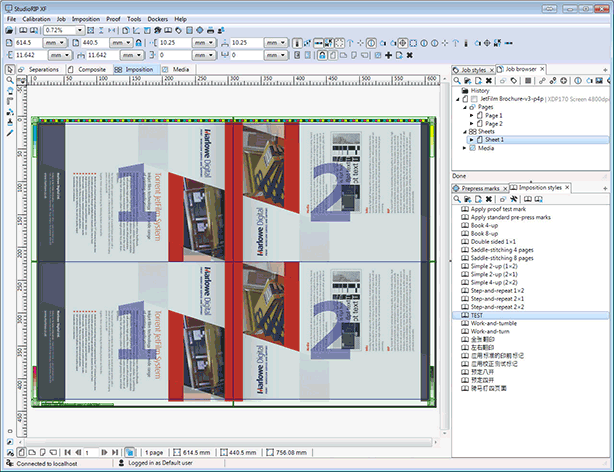Open the Dockers menu
The width and height of the screenshot is (614, 472).
pos(157,19)
